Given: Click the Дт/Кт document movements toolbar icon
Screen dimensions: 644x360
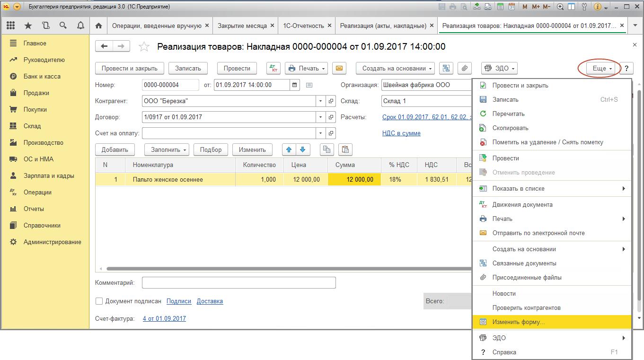Looking at the screenshot, I should pyautogui.click(x=273, y=69).
